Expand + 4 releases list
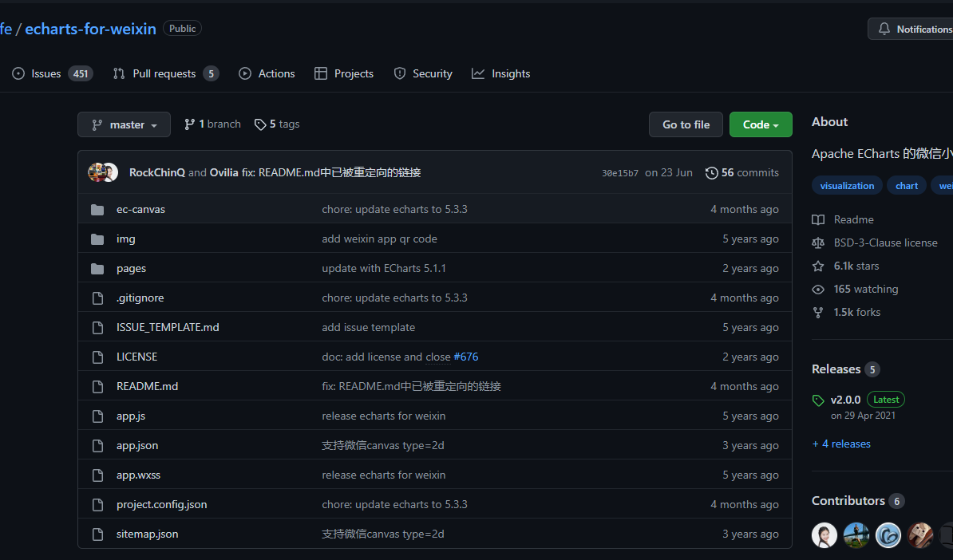The height and width of the screenshot is (560, 953). coord(840,444)
